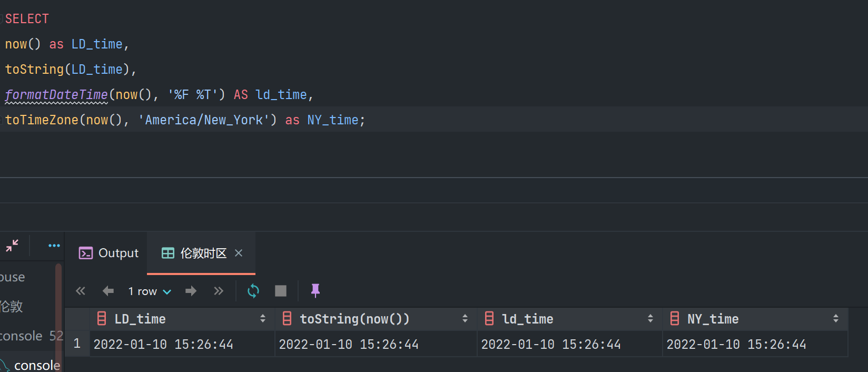Select LD_time cell value 2022-01-10 15:26:44
Viewport: 868px width, 372px height.
coord(182,344)
